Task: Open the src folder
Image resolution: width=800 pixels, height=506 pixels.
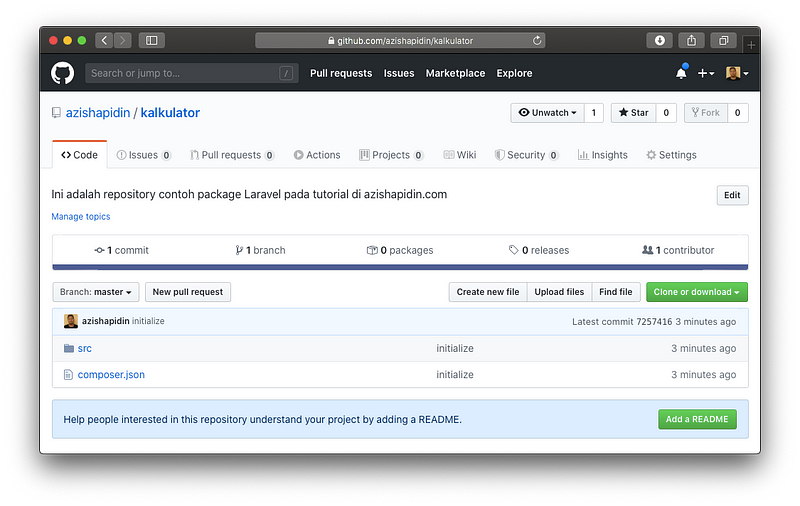Action: click(x=84, y=348)
